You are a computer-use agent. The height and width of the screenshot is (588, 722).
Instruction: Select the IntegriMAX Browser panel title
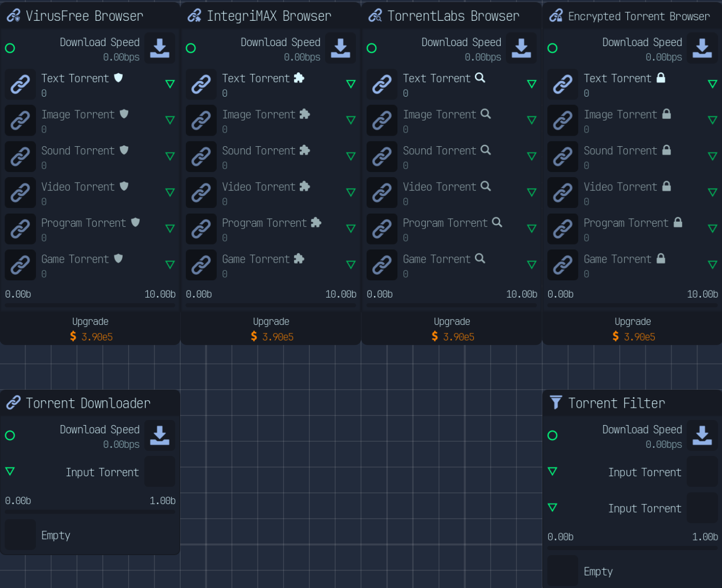coord(269,16)
